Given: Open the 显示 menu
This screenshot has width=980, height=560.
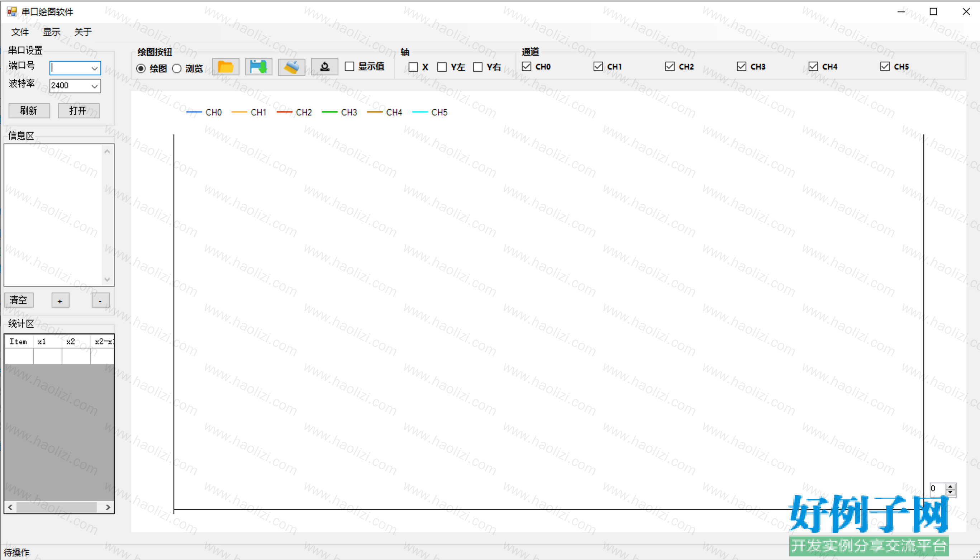Looking at the screenshot, I should tap(52, 32).
